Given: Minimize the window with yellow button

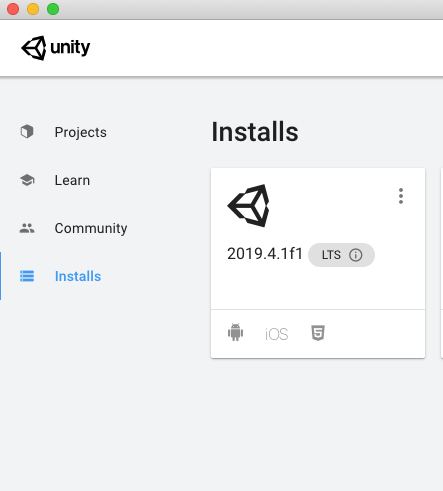Looking at the screenshot, I should [x=33, y=9].
